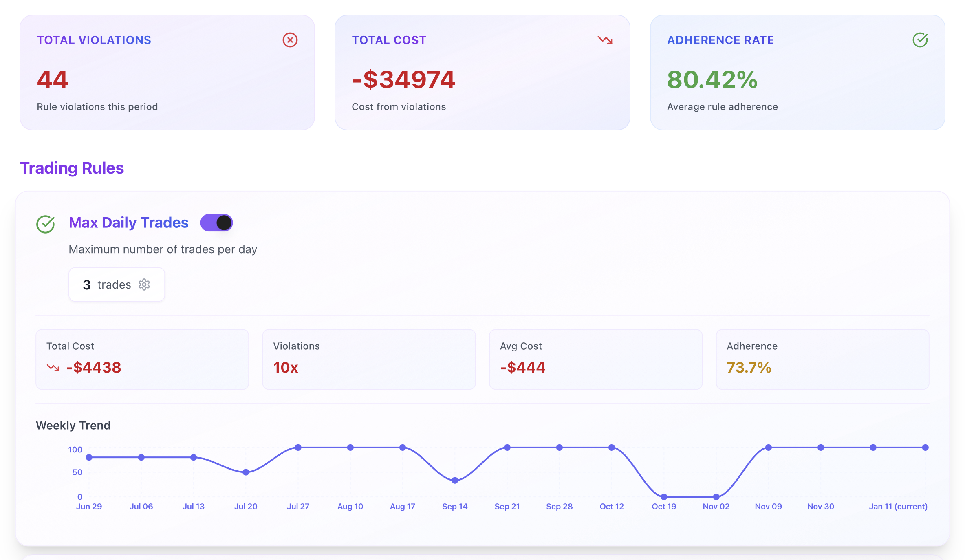This screenshot has width=965, height=560.
Task: Click the Jul 20 marker on the trend line
Action: point(246,472)
